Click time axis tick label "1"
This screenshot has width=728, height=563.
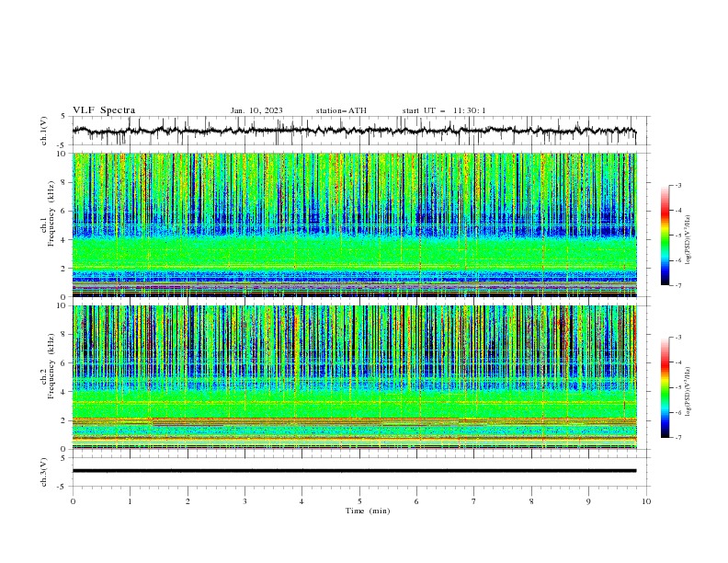click(130, 501)
